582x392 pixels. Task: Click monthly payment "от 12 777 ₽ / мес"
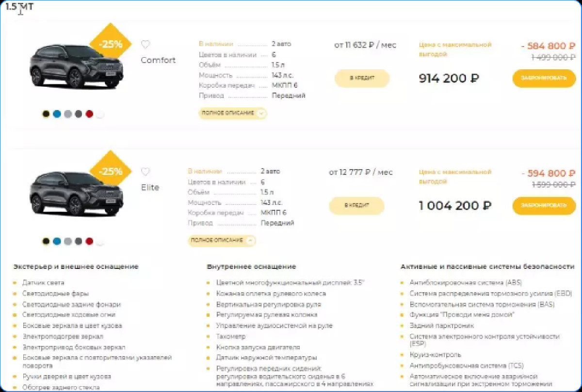pyautogui.click(x=361, y=172)
